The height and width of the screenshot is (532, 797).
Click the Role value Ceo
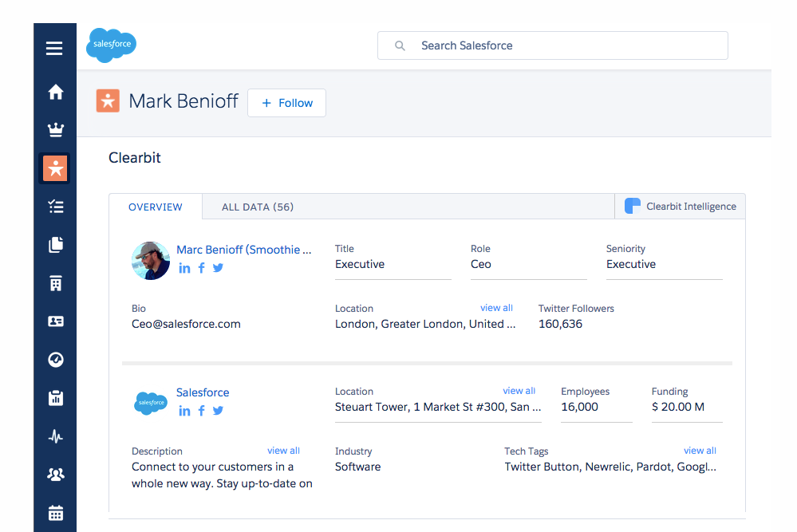point(481,264)
